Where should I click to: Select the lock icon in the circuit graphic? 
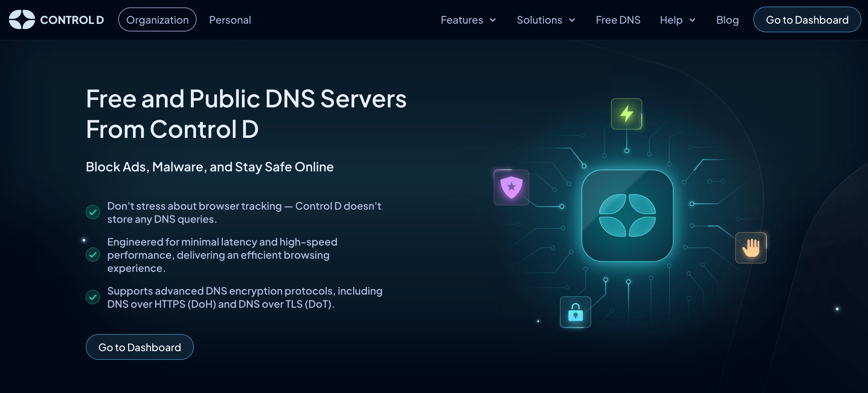coord(575,312)
